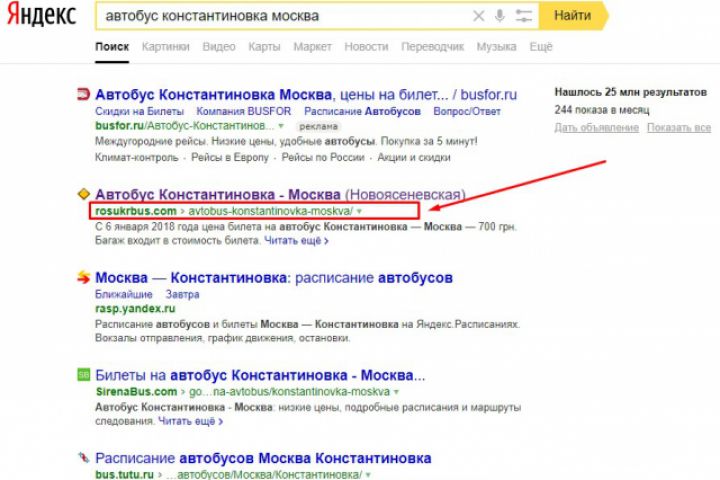Image resolution: width=720 pixels, height=480 pixels.
Task: Open Расписание автобусов Москва Константиновка result
Action: click(263, 458)
